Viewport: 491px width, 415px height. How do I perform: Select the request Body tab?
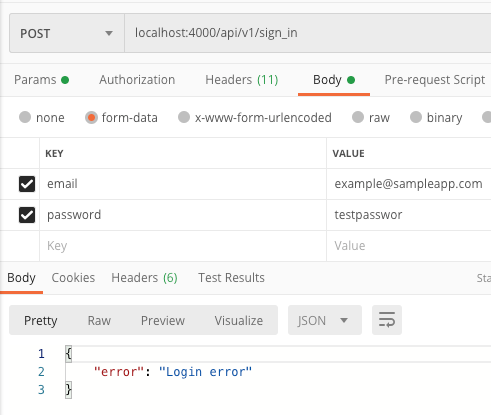tap(334, 80)
